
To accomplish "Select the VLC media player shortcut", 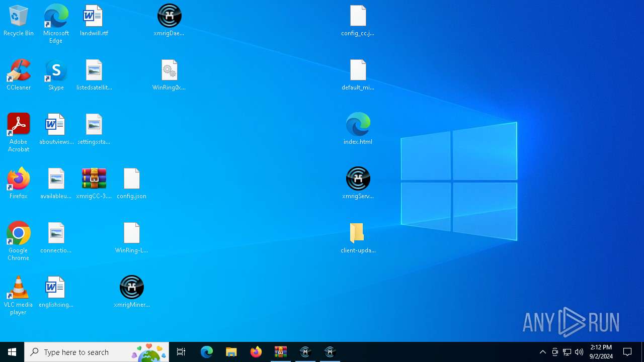I will coord(19,296).
